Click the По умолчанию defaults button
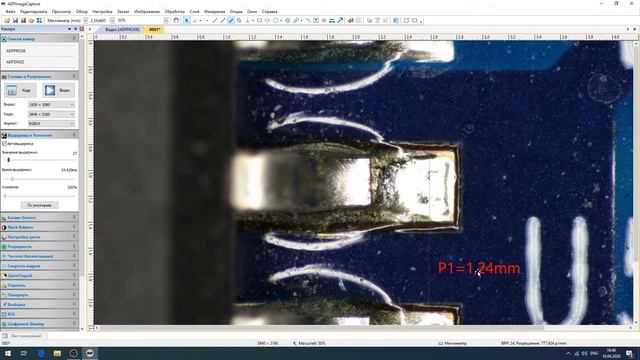This screenshot has height=360, width=640. (x=39, y=205)
